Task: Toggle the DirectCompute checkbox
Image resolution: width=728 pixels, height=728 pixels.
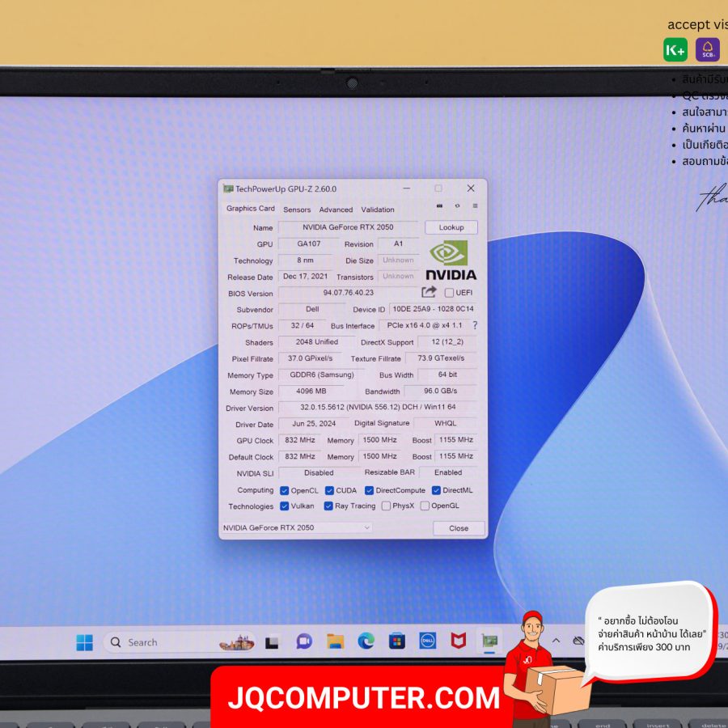Action: pyautogui.click(x=369, y=490)
